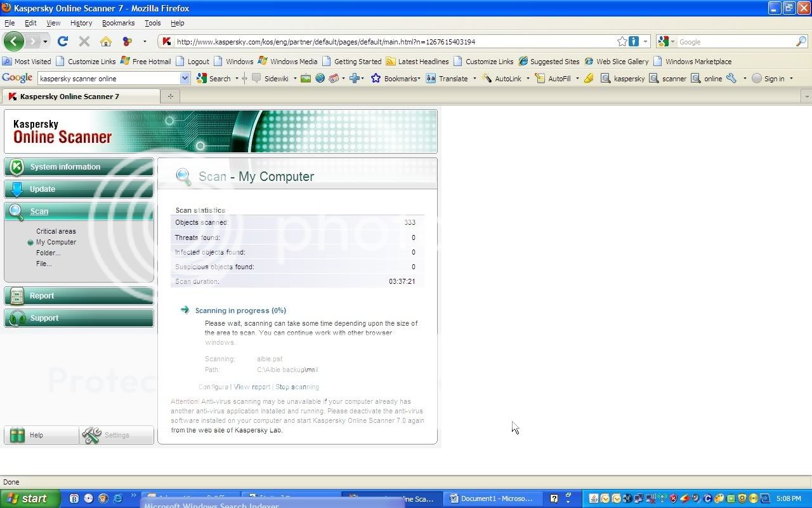Screen dimensions: 812x508
Task: Open the URL bar history dropdown
Action: [646, 41]
